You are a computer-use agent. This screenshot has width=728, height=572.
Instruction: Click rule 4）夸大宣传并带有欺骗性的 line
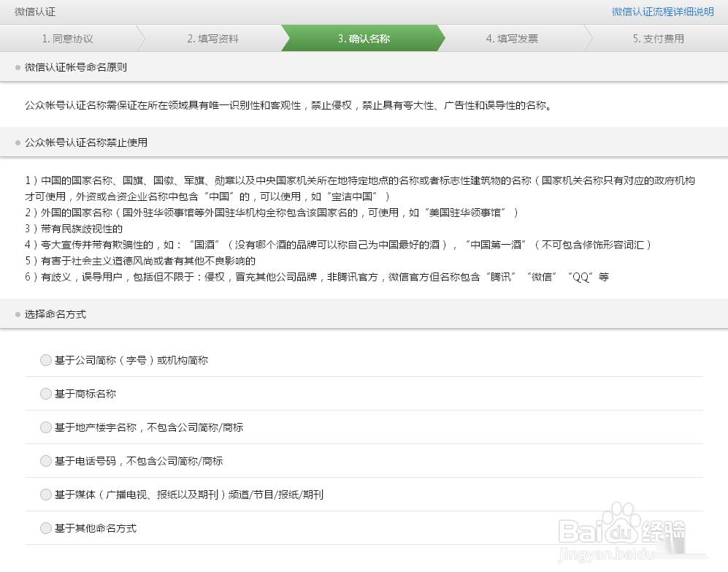pos(338,245)
